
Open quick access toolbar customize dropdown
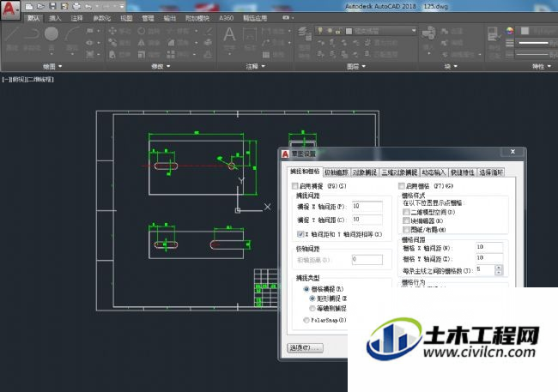coord(122,6)
